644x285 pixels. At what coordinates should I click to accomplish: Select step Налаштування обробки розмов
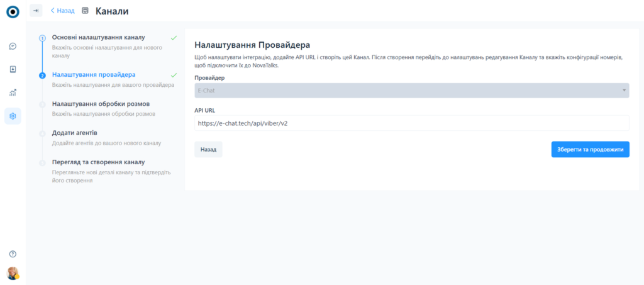coord(101,104)
